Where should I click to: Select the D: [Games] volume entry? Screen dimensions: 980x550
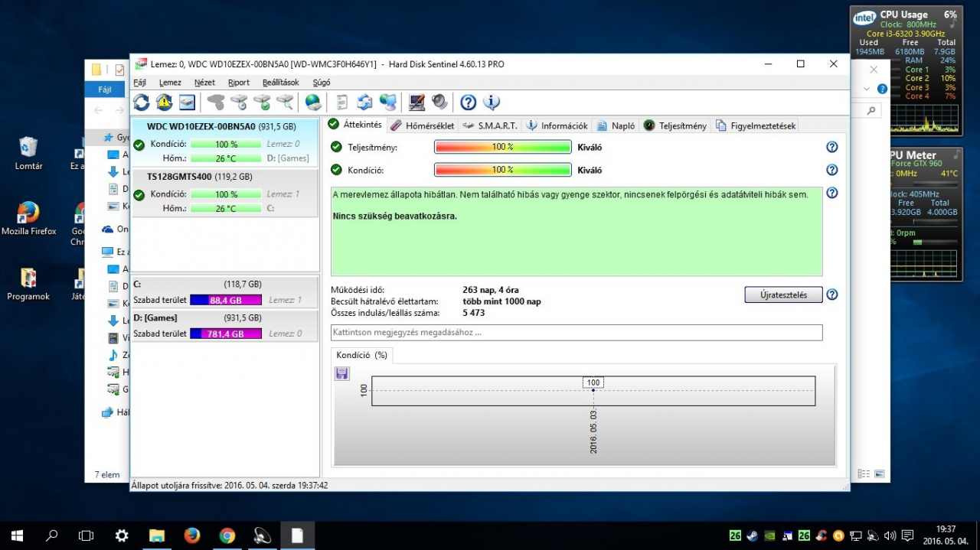tap(224, 326)
